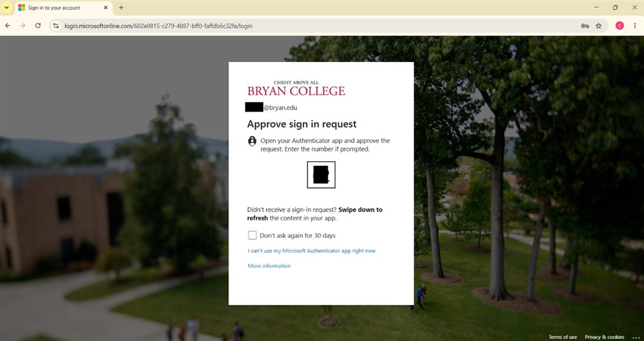The image size is (644, 341).
Task: Click the Bryan College logo
Action: pyautogui.click(x=296, y=88)
